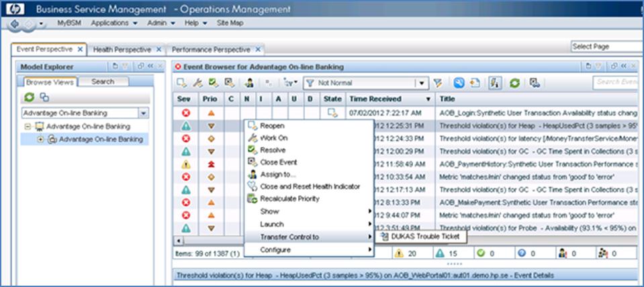Open the Search tab in Model Explorer
The width and height of the screenshot is (644, 287).
pyautogui.click(x=103, y=82)
